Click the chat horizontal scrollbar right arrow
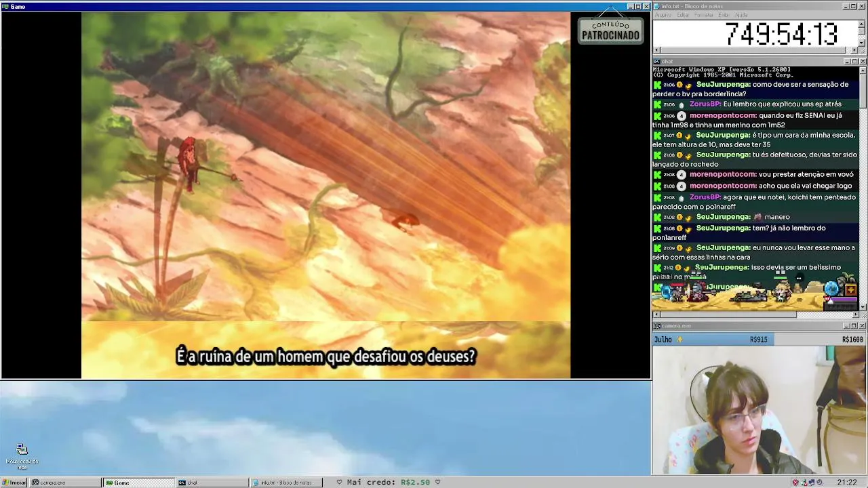This screenshot has width=868, height=488. click(854, 314)
